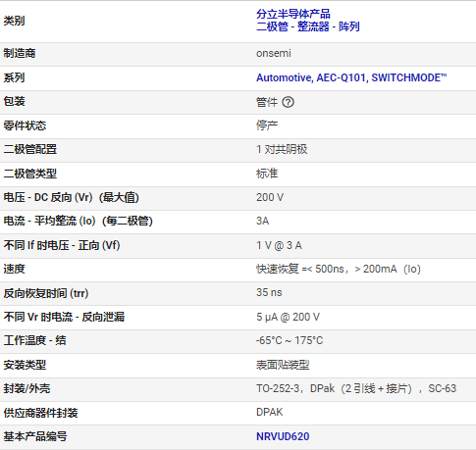
Task: Select the 1 对共阴极 diode configuration value
Action: [x=282, y=149]
